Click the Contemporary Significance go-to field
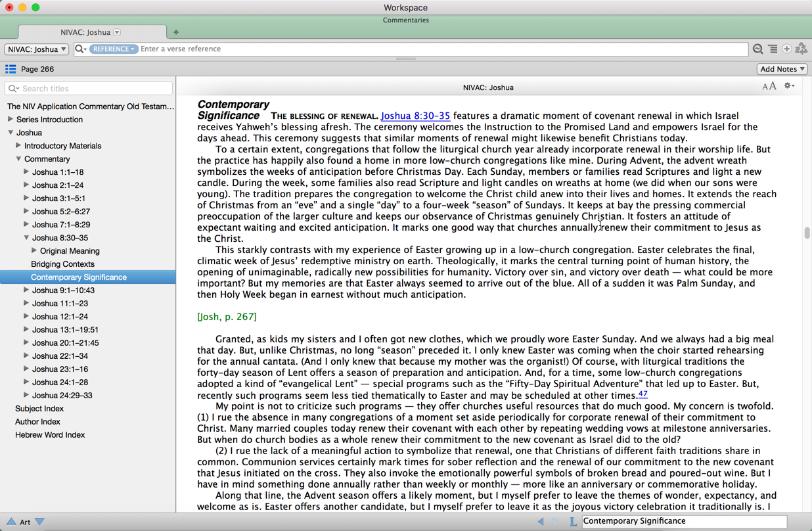The image size is (812, 531). [x=683, y=521]
